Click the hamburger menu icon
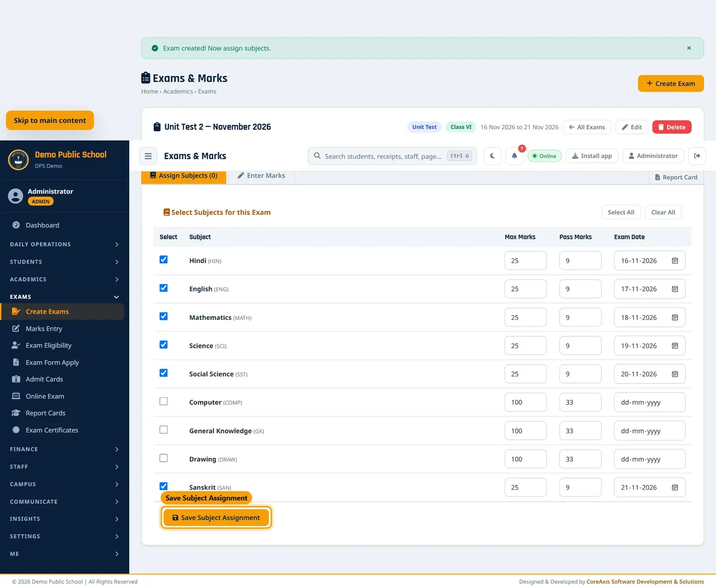 148,156
